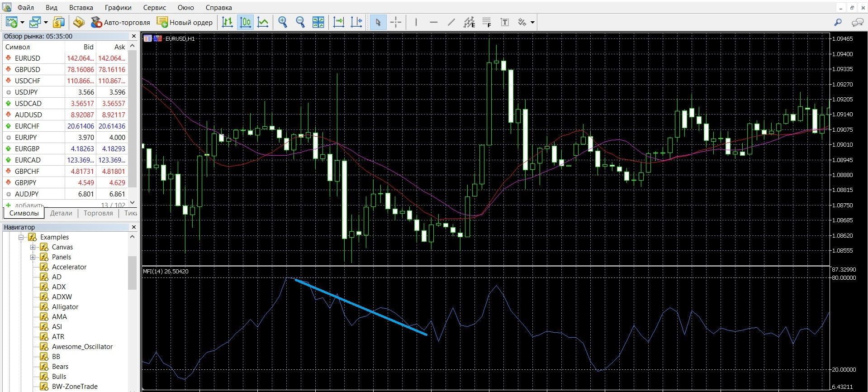Viewport: 868px width, 392px height.
Task: Open the Окно menu
Action: (x=186, y=7)
